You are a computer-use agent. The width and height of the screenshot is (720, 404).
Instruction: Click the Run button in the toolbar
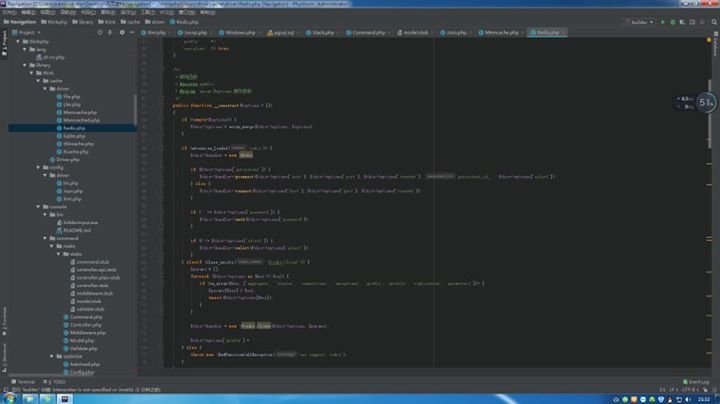(661, 20)
